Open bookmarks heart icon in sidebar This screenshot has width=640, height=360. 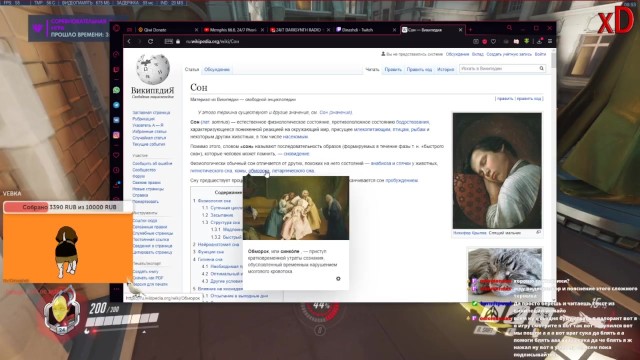tap(116, 155)
